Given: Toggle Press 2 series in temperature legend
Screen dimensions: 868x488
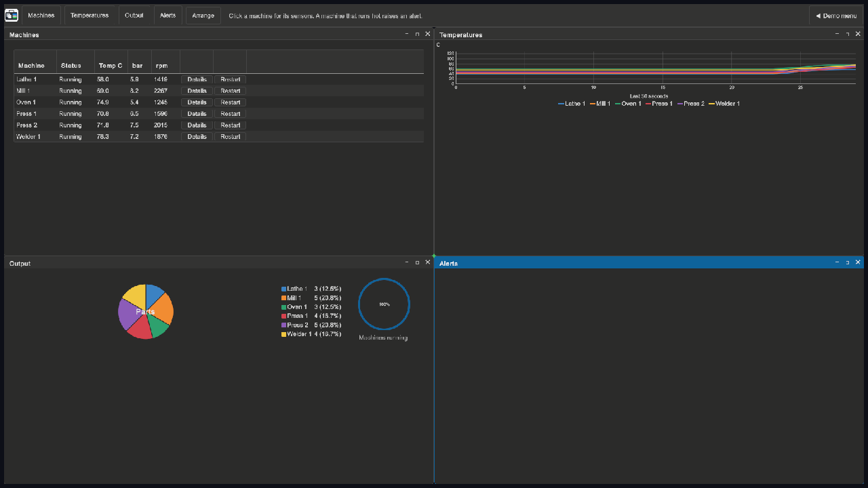Looking at the screenshot, I should pos(691,104).
